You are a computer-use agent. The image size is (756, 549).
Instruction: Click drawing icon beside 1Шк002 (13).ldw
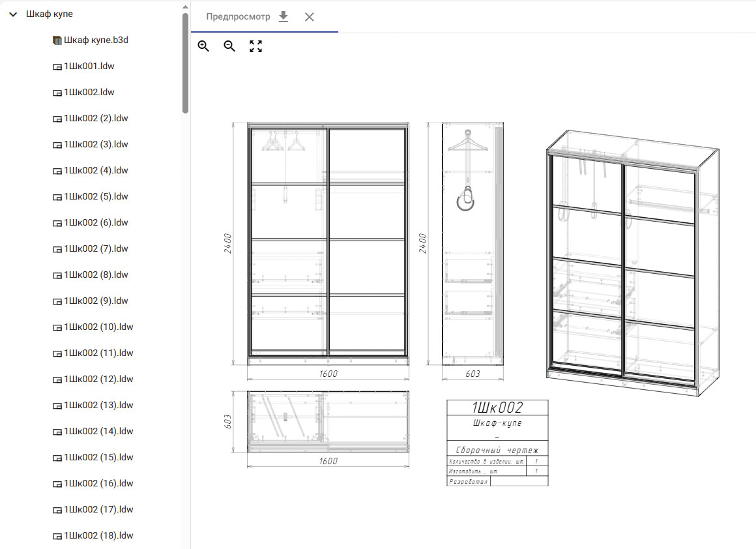(x=57, y=406)
